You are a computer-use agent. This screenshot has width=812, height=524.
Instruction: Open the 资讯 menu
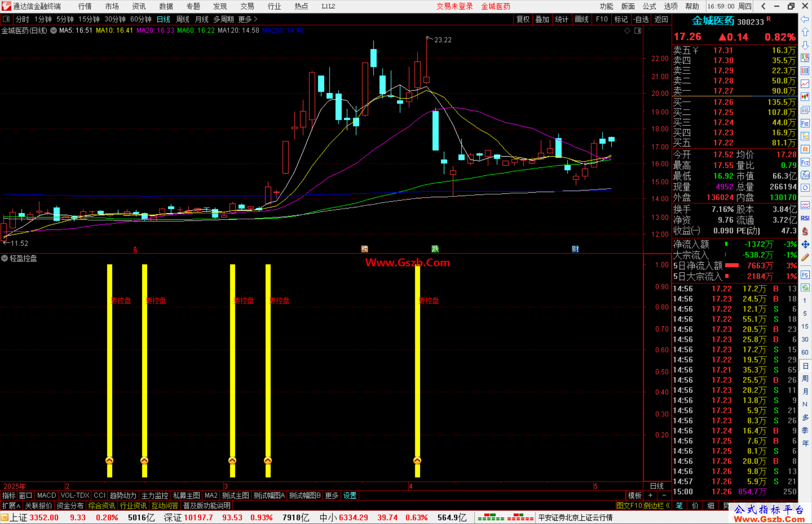coord(139,6)
